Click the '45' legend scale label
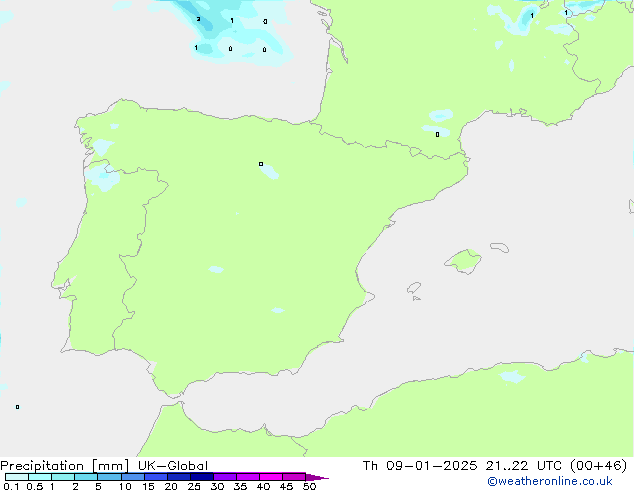 coord(286,486)
